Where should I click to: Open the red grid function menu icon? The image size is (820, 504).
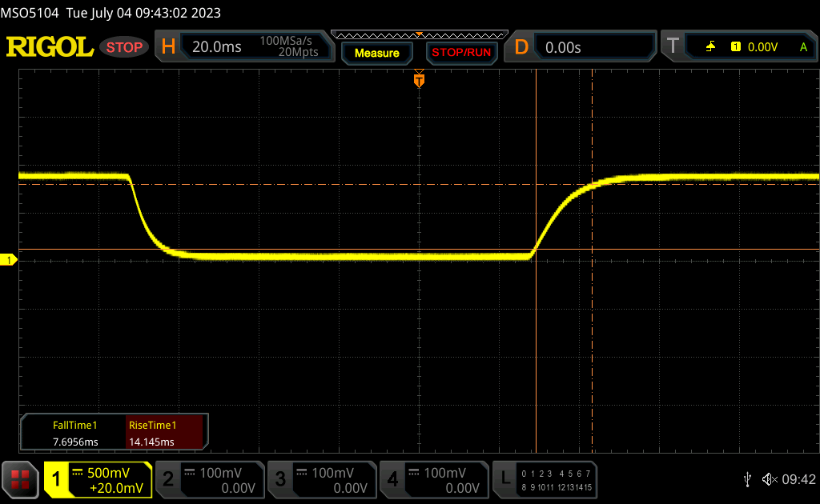[19, 479]
